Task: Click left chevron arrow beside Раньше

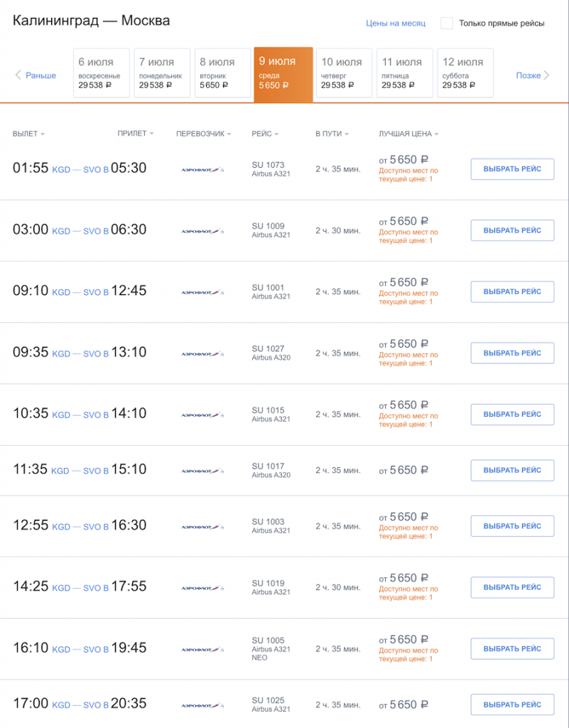Action: (18, 75)
